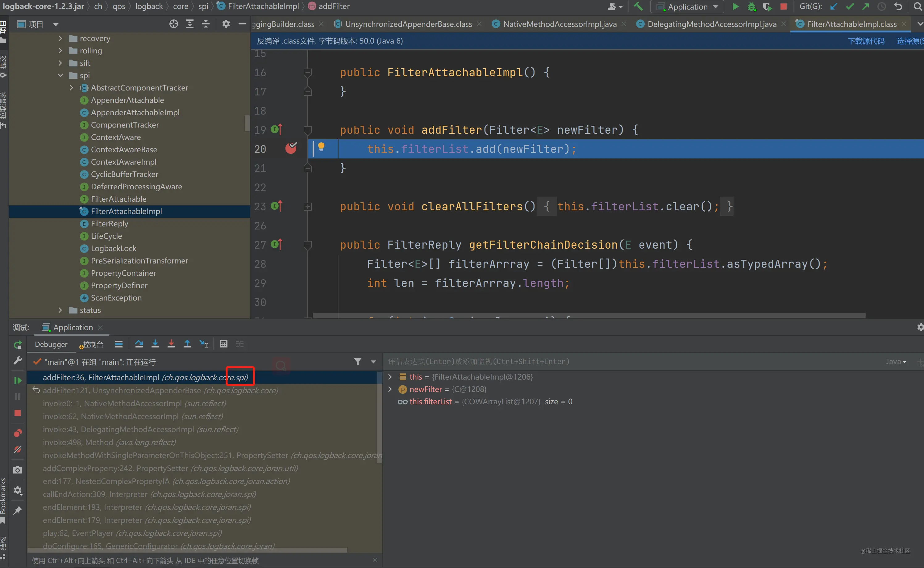Show quick fix light bulb on line 20
Screen dimensions: 924x568
pos(321,147)
